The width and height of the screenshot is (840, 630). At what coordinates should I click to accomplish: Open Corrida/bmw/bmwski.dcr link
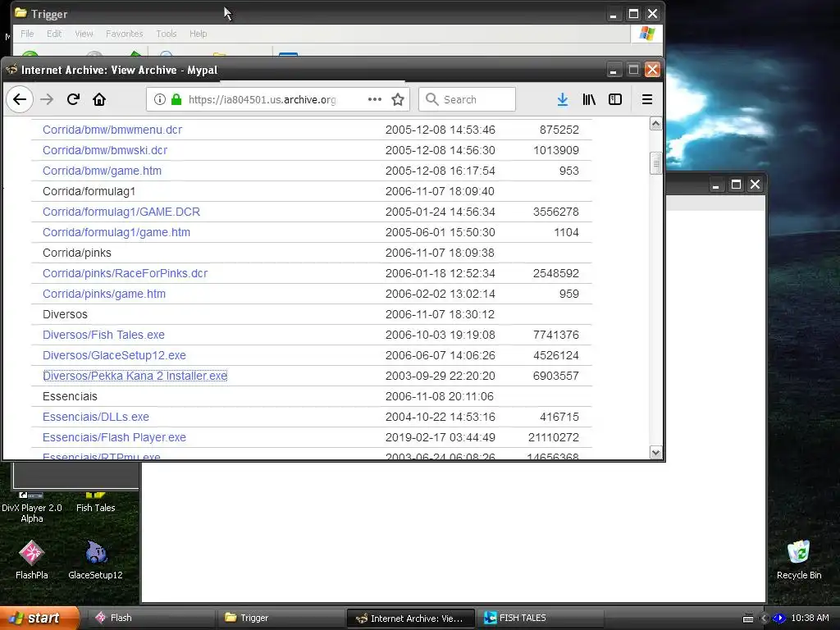(104, 150)
